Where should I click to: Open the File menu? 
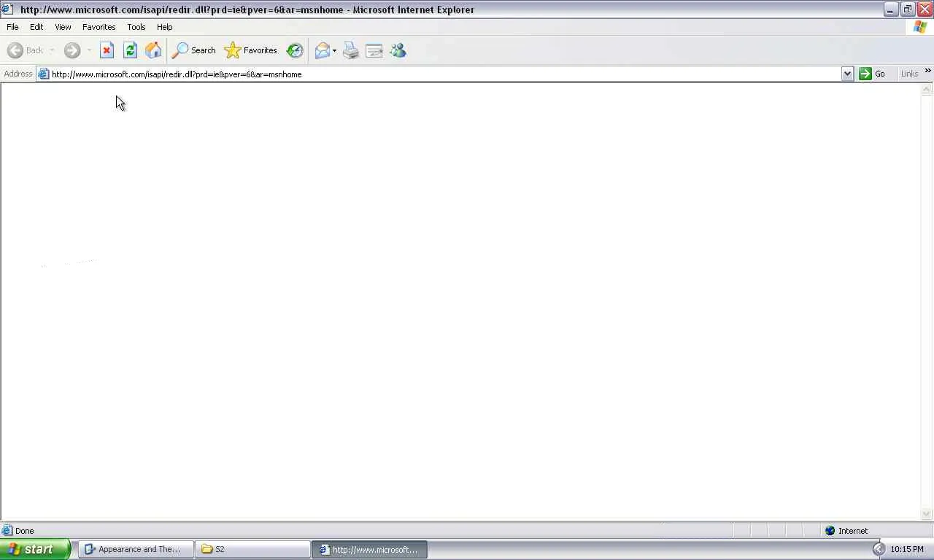12,27
